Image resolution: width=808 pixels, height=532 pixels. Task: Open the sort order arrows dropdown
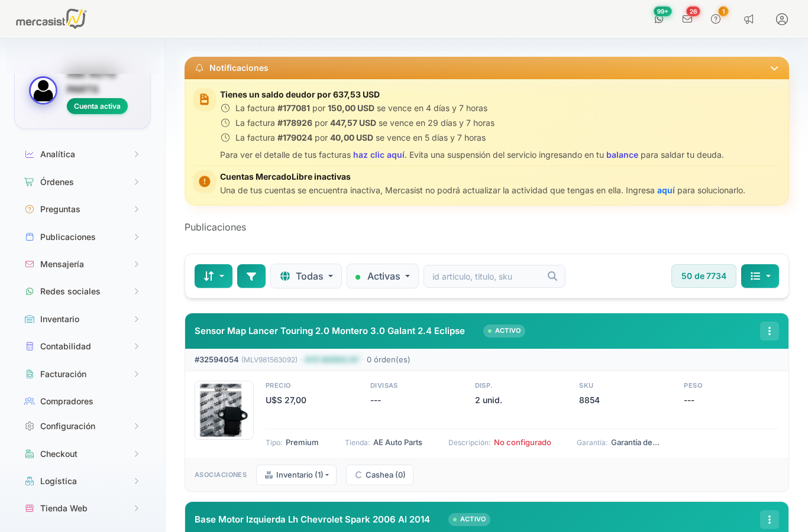coord(214,276)
